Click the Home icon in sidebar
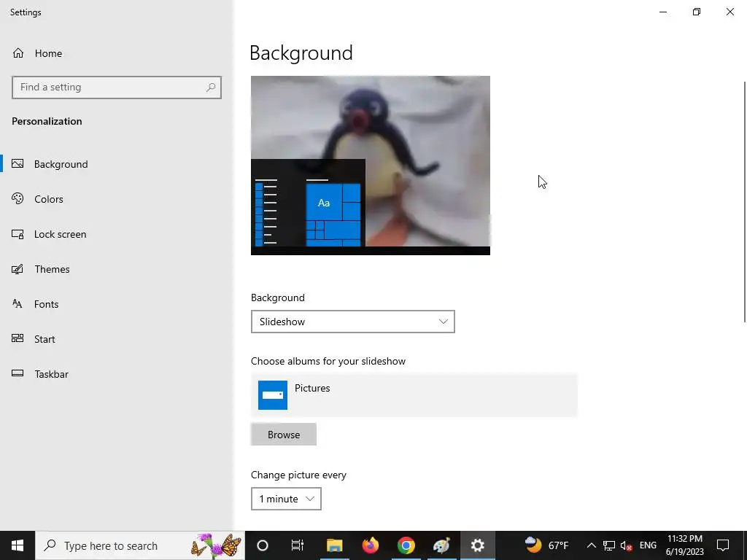Screen dimensions: 747x560 [18, 52]
